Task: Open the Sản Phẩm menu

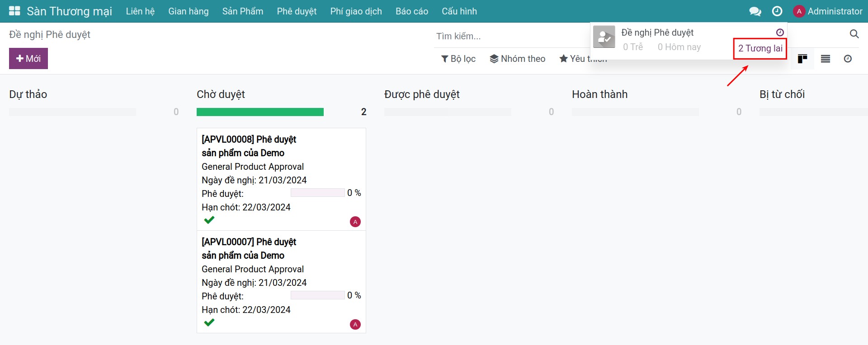Action: click(243, 11)
